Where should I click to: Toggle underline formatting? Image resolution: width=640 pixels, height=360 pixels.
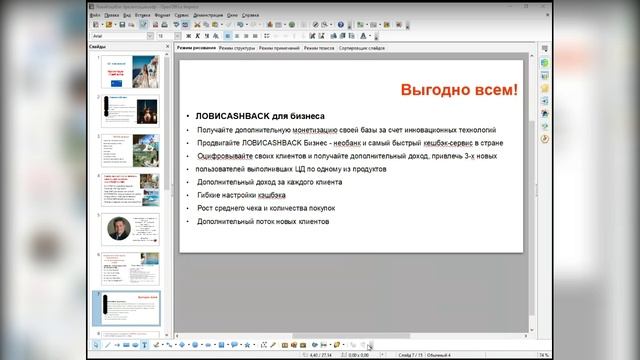click(x=207, y=36)
